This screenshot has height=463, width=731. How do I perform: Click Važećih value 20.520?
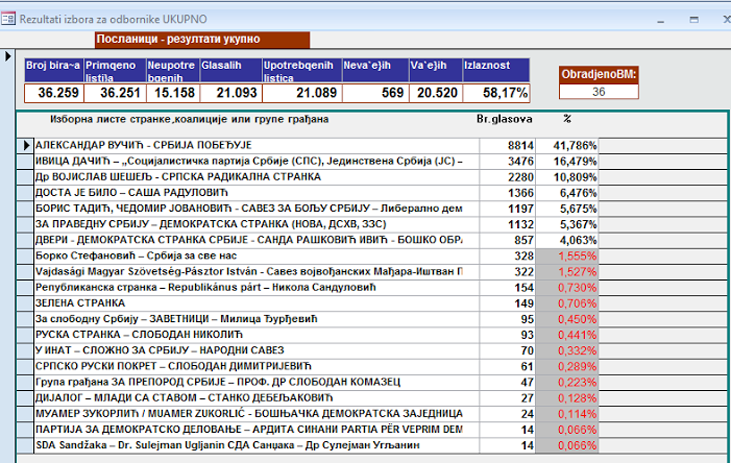click(x=436, y=92)
